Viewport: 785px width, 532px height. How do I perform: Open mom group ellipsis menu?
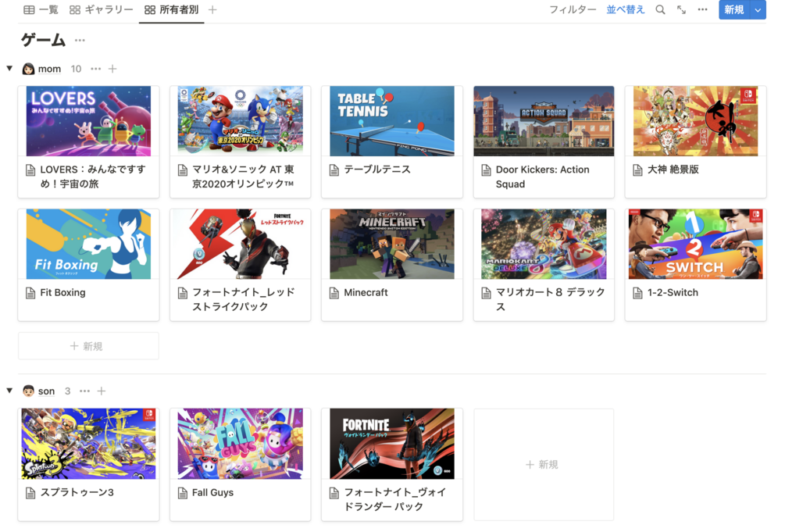(95, 69)
